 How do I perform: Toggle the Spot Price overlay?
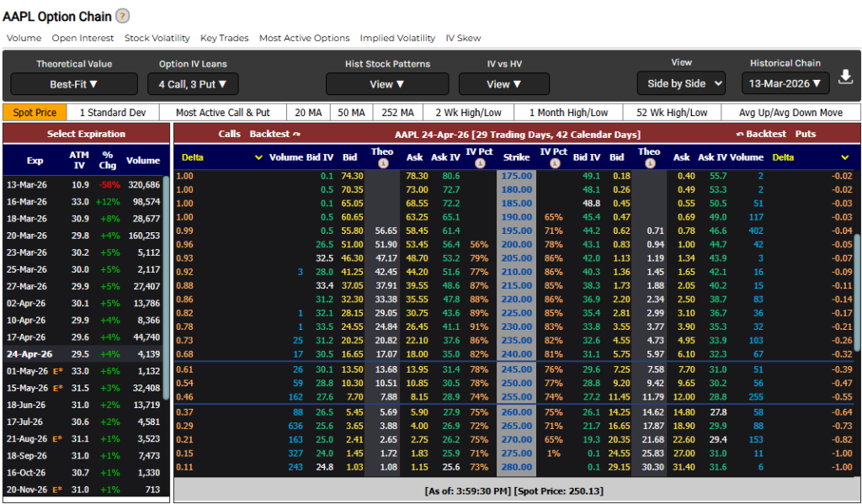click(35, 113)
